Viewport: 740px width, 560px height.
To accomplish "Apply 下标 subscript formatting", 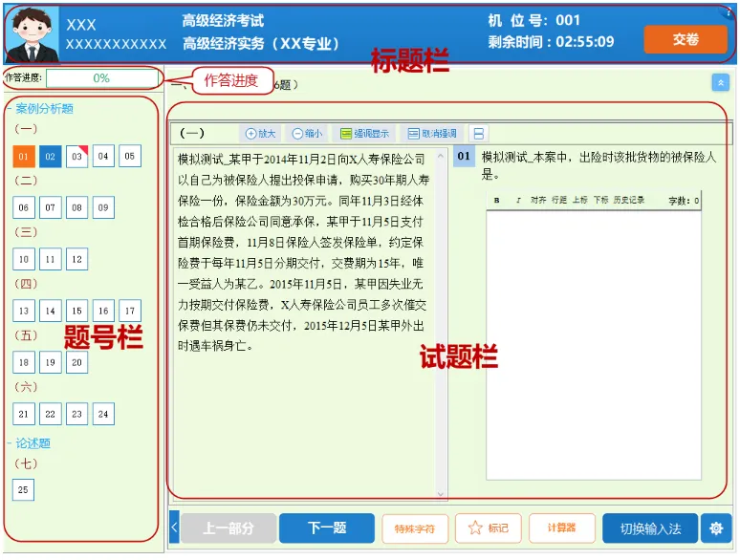I will (x=600, y=200).
